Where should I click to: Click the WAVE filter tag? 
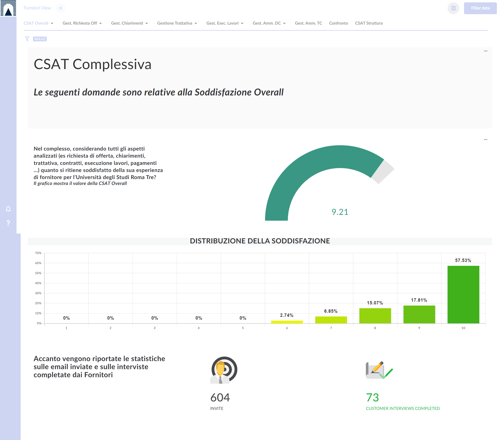point(40,39)
